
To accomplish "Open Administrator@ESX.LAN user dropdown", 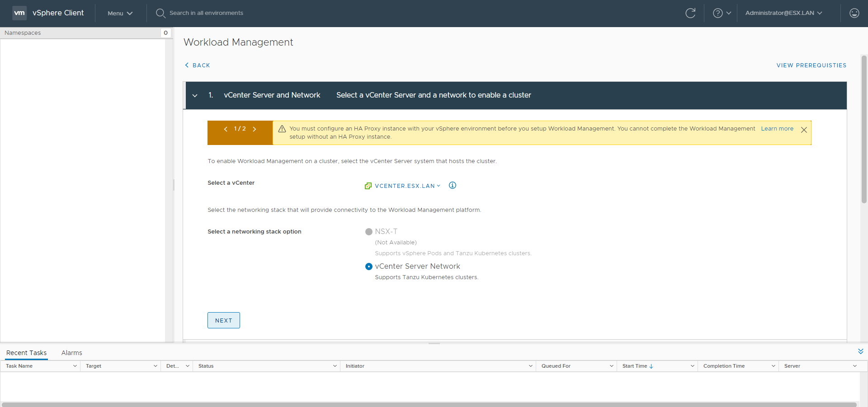I will (x=783, y=13).
